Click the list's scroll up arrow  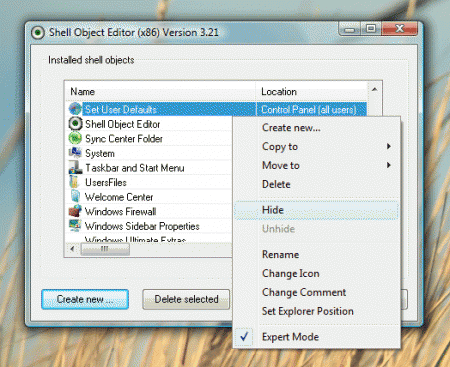pos(374,89)
